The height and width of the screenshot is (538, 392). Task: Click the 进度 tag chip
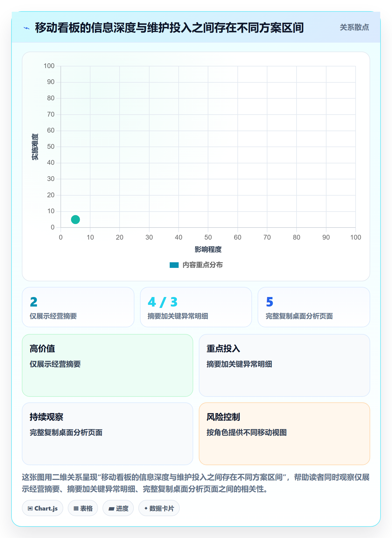pyautogui.click(x=118, y=508)
